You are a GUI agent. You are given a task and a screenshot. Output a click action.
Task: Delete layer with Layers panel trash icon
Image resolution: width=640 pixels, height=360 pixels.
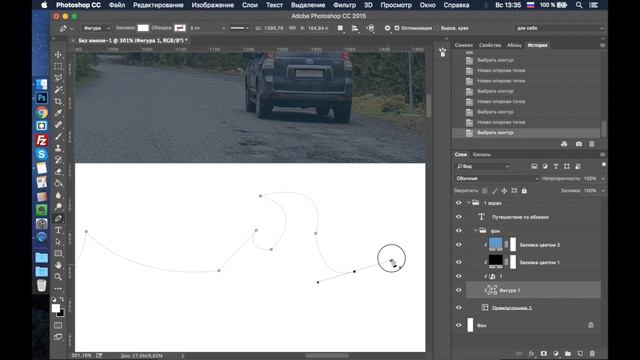click(592, 353)
